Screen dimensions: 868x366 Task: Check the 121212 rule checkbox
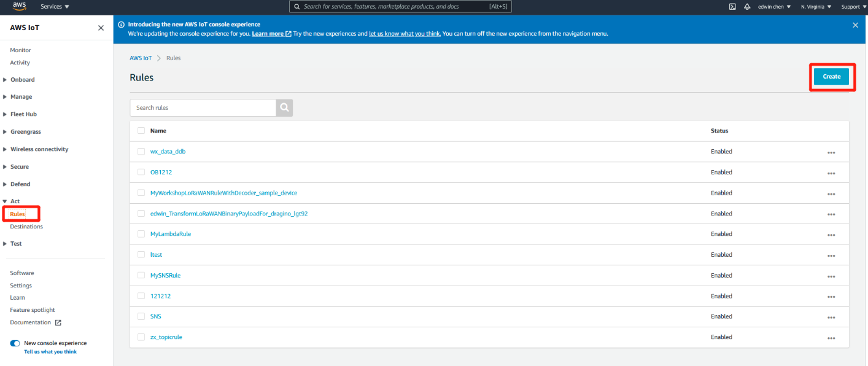click(141, 296)
